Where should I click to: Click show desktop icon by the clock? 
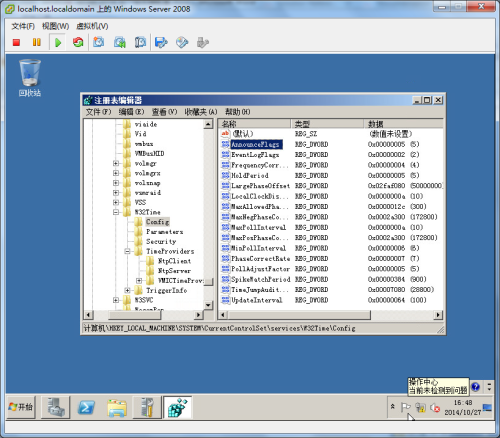click(x=487, y=407)
